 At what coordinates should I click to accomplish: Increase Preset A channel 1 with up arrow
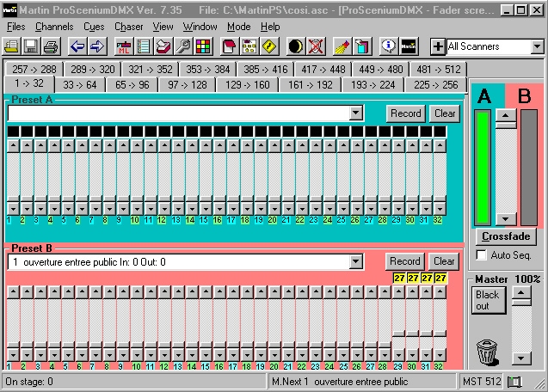coord(13,145)
